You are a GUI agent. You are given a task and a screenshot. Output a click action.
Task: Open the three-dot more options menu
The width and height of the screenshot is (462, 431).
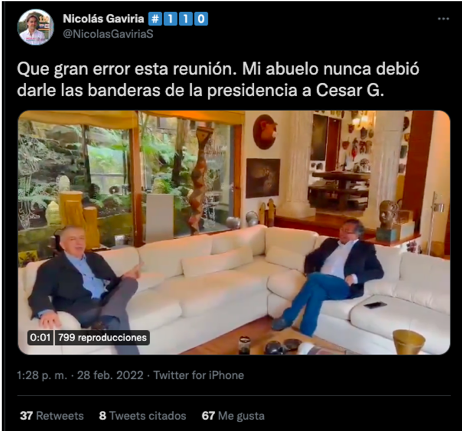[443, 19]
